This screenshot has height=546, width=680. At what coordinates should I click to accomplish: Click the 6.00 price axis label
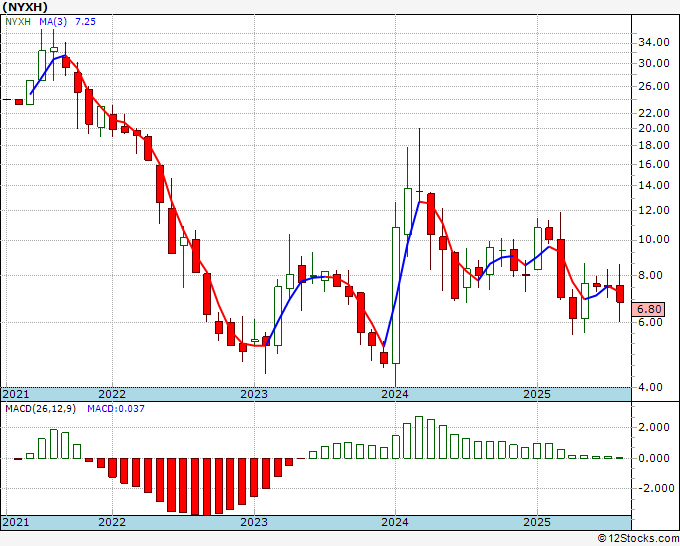(650, 322)
